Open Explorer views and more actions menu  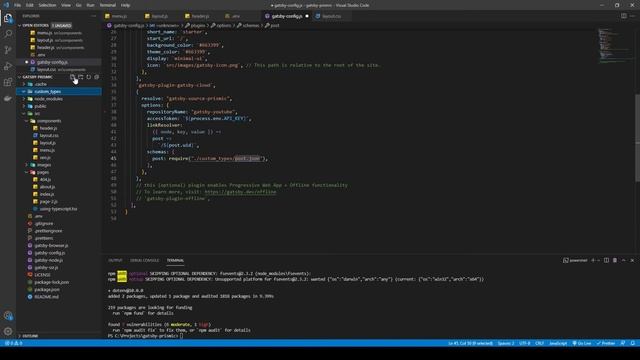pyautogui.click(x=94, y=16)
